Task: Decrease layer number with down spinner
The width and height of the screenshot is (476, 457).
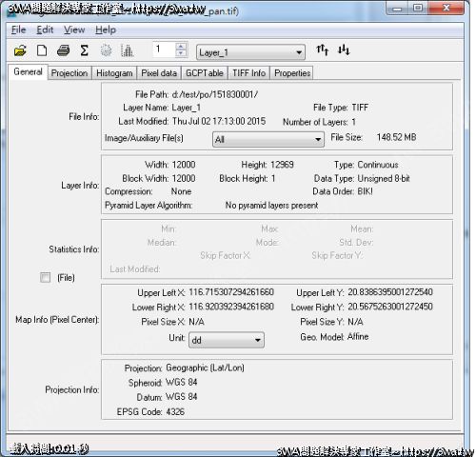Action: coord(181,53)
